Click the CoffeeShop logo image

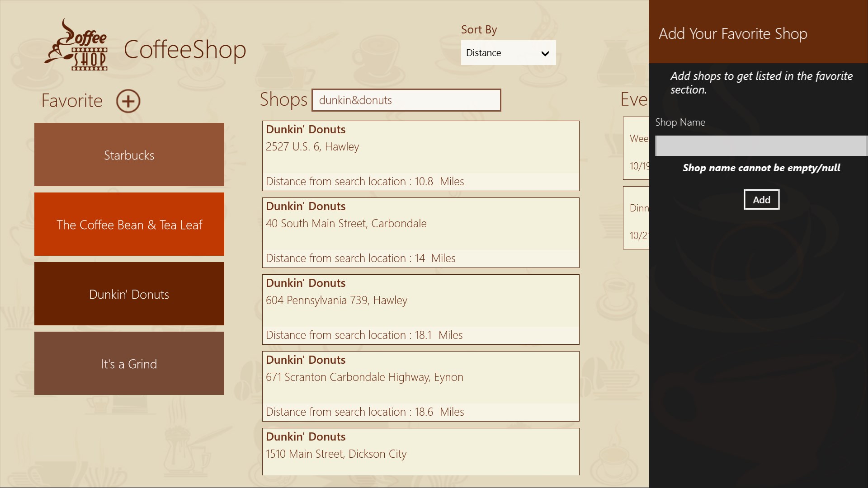tap(76, 45)
